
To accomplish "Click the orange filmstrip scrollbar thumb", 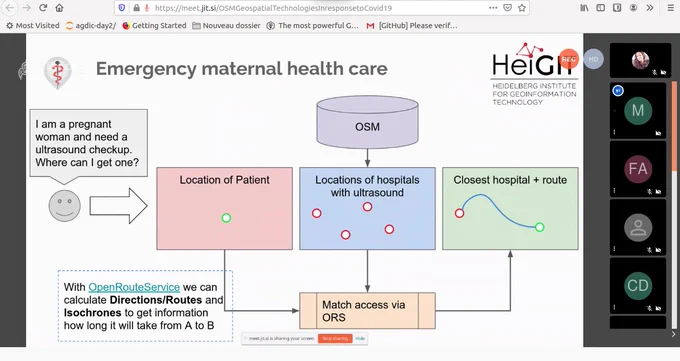I will 674,126.
